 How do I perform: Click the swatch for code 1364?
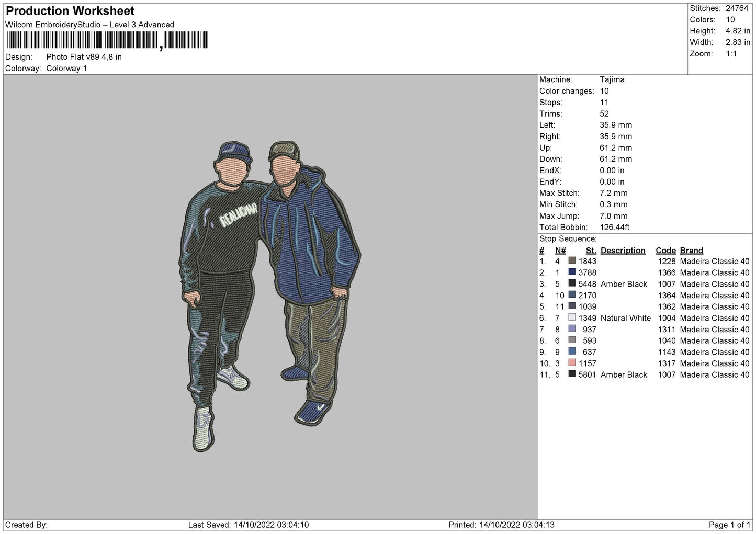pos(572,295)
